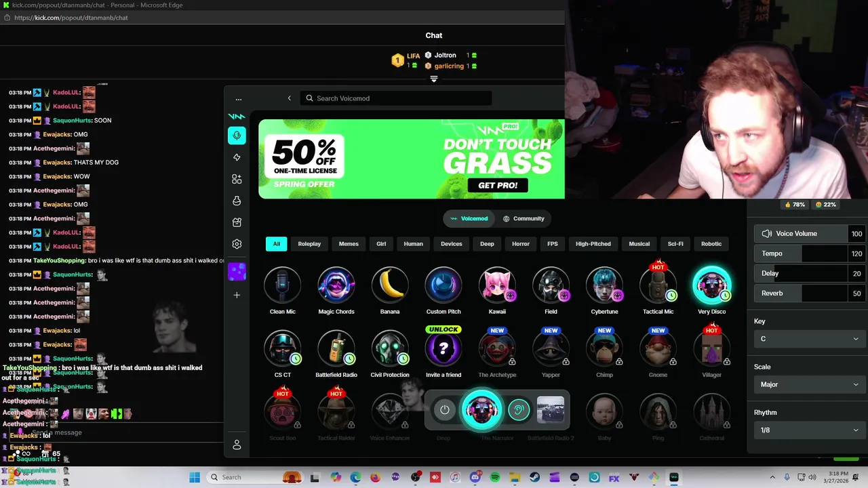
Task: Click the Invite a friend unlock icon
Action: (x=443, y=348)
